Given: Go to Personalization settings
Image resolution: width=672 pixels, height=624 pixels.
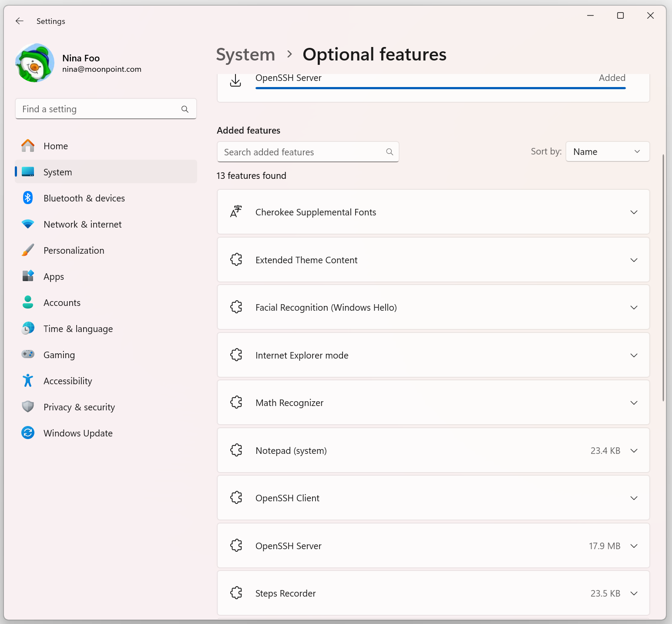Looking at the screenshot, I should pos(106,250).
